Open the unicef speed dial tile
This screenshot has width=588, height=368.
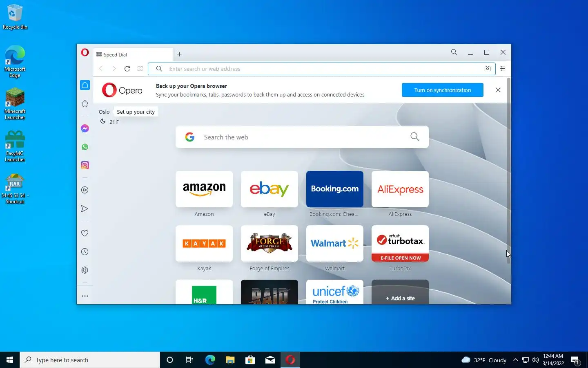tap(335, 292)
